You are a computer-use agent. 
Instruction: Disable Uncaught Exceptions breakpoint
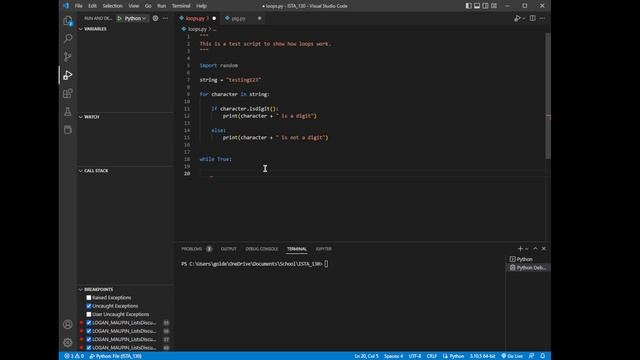click(x=89, y=306)
